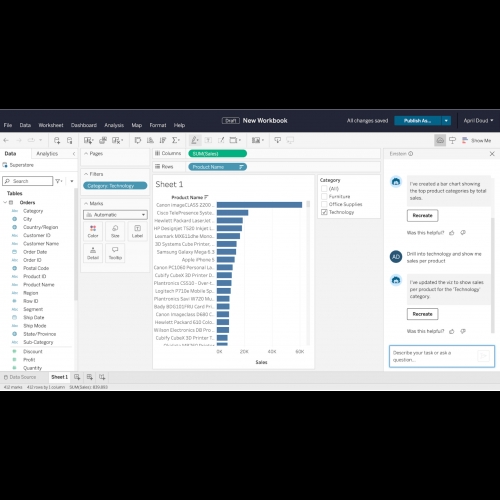Open the Size marks card
500x500 pixels.
[x=115, y=231]
